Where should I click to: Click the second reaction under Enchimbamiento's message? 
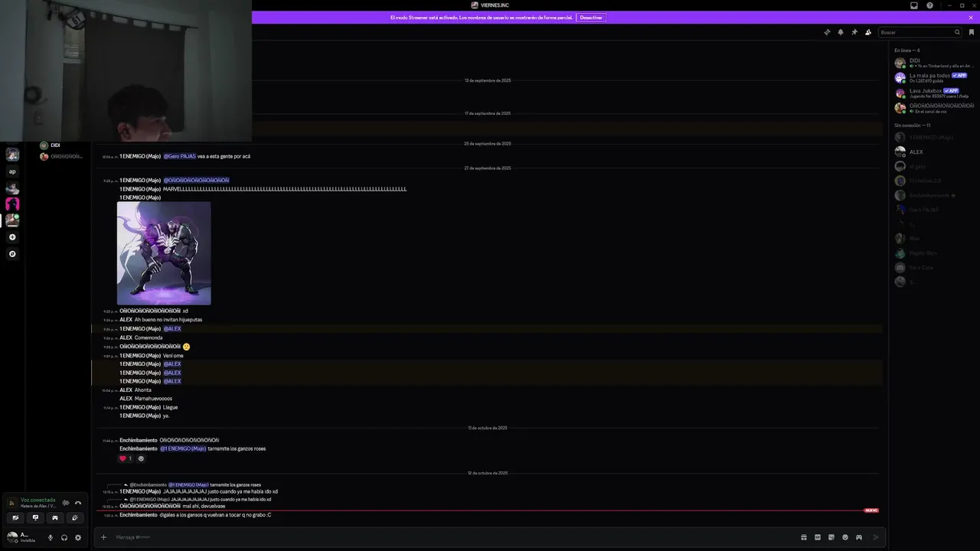point(141,458)
